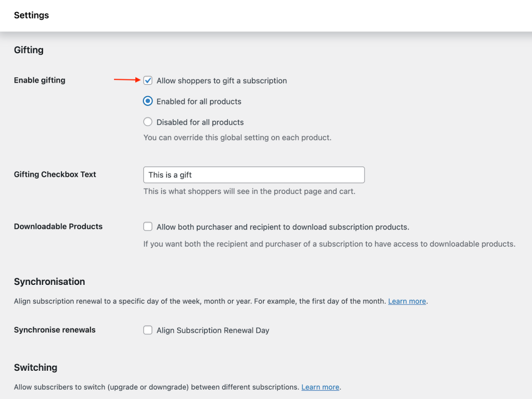Image resolution: width=532 pixels, height=399 pixels.
Task: Click the Switching section heading
Action: (x=35, y=368)
